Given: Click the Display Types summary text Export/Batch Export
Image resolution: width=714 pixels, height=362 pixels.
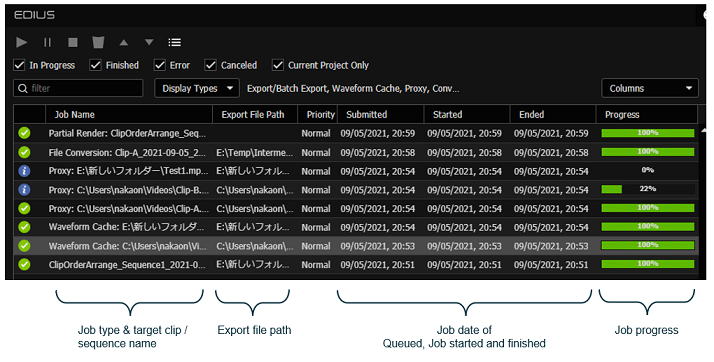Looking at the screenshot, I should coord(353,88).
